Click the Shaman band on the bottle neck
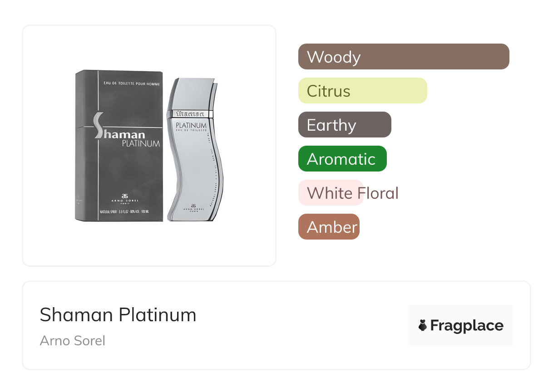The image size is (553, 392). click(190, 114)
